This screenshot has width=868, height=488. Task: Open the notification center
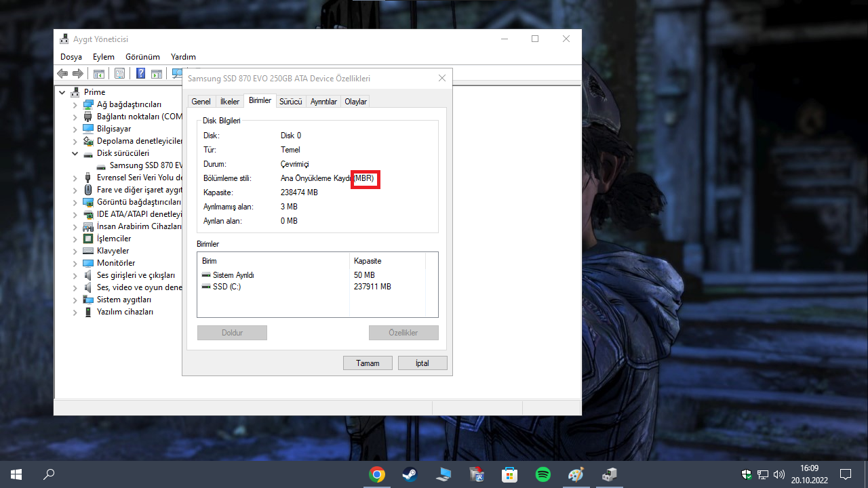846,474
